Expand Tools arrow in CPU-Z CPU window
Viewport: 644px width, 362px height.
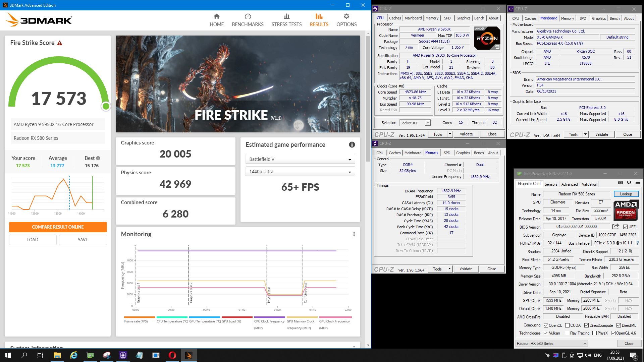click(x=450, y=134)
